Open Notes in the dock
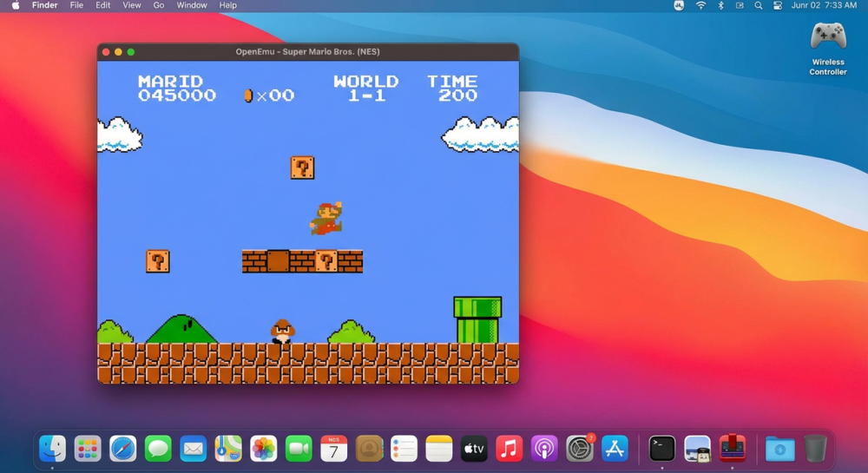868x473 pixels. coord(439,448)
